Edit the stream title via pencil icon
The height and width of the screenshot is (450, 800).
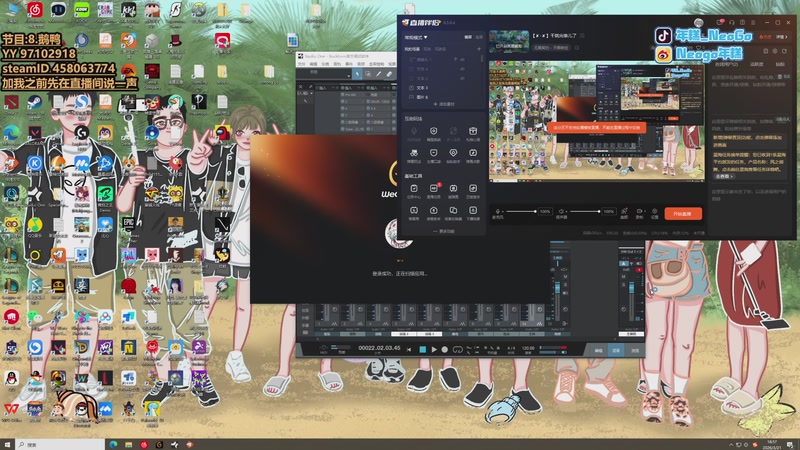[x=582, y=36]
